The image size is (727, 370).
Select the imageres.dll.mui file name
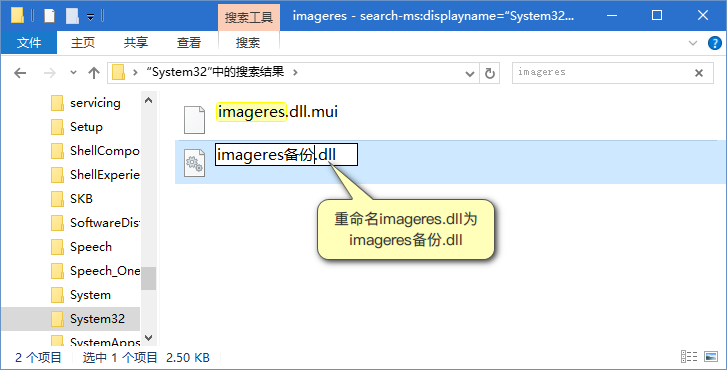pos(277,112)
